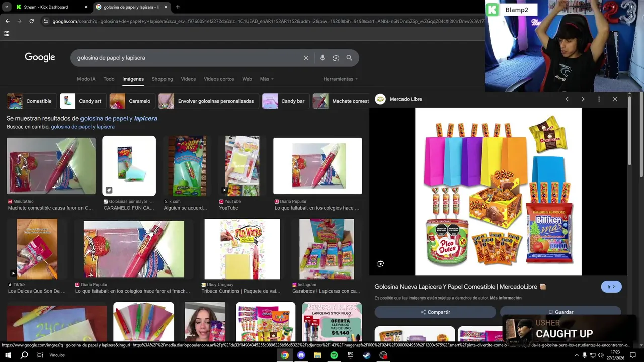Image resolution: width=644 pixels, height=362 pixels.
Task: Open Discord from the taskbar
Action: pyautogui.click(x=301, y=355)
